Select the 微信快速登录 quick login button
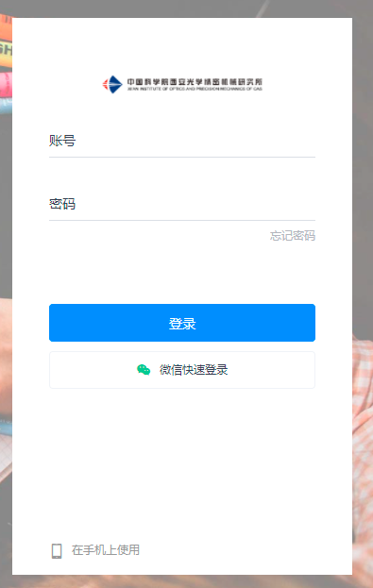373x588 pixels. click(182, 370)
